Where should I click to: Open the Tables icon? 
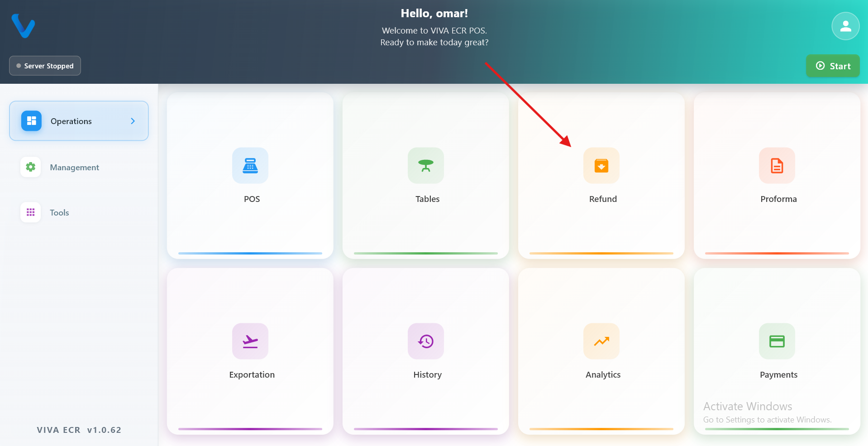point(426,166)
